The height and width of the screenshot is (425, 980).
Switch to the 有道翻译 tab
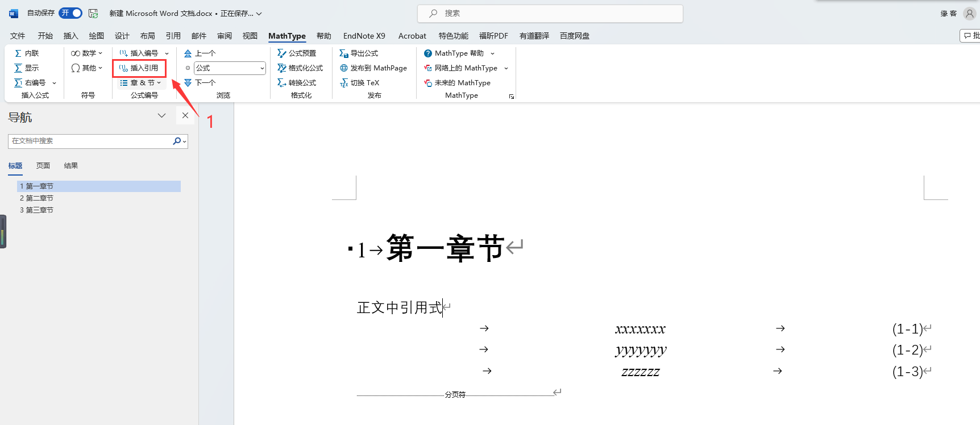point(534,36)
